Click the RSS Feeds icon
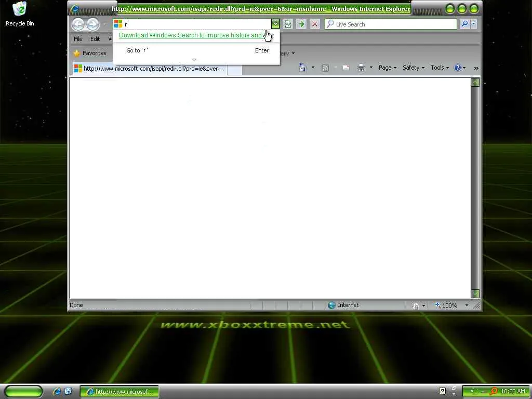The width and height of the screenshot is (532, 399). point(325,68)
